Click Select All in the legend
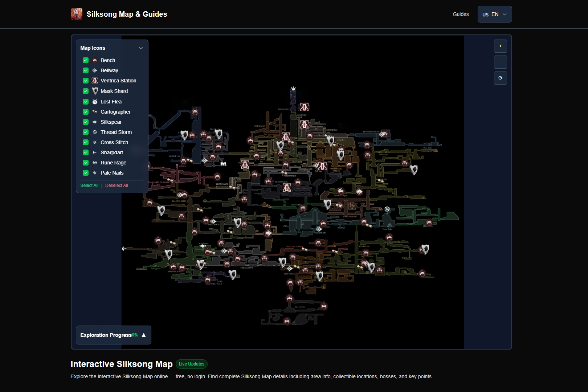The image size is (588, 392). click(89, 185)
